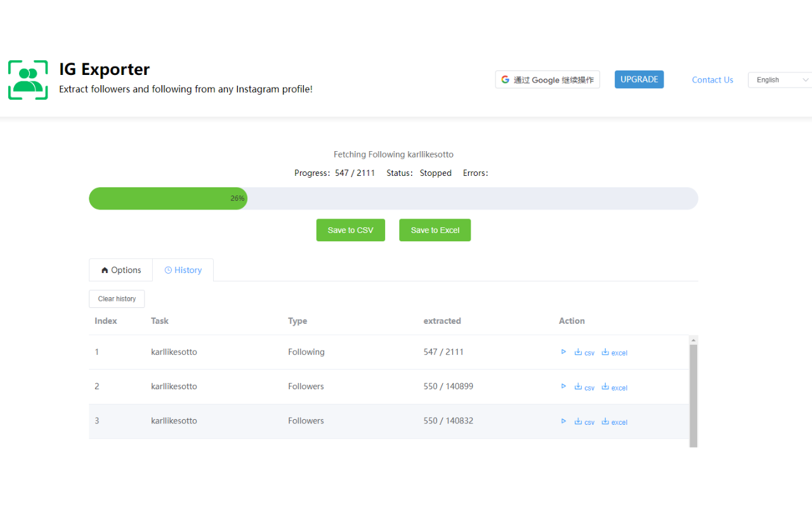The width and height of the screenshot is (812, 508).
Task: Click the 547 / 2111 extracted cell
Action: (x=443, y=352)
